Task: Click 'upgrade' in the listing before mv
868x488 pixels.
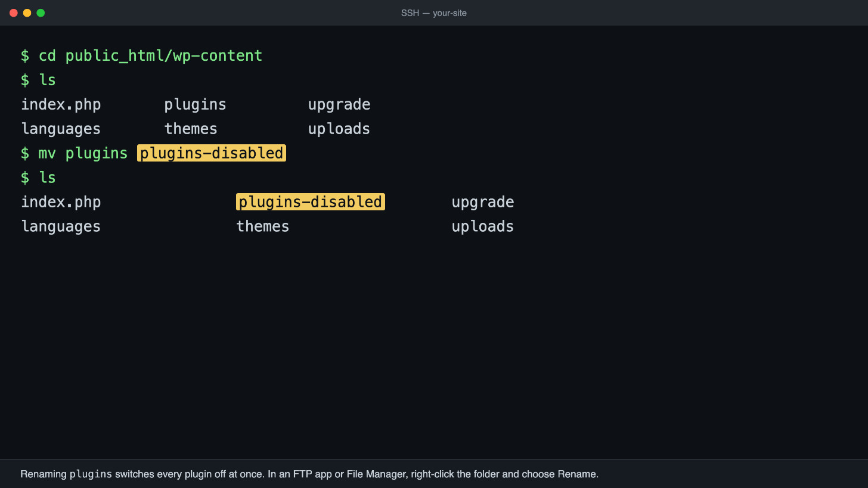Action: point(339,104)
